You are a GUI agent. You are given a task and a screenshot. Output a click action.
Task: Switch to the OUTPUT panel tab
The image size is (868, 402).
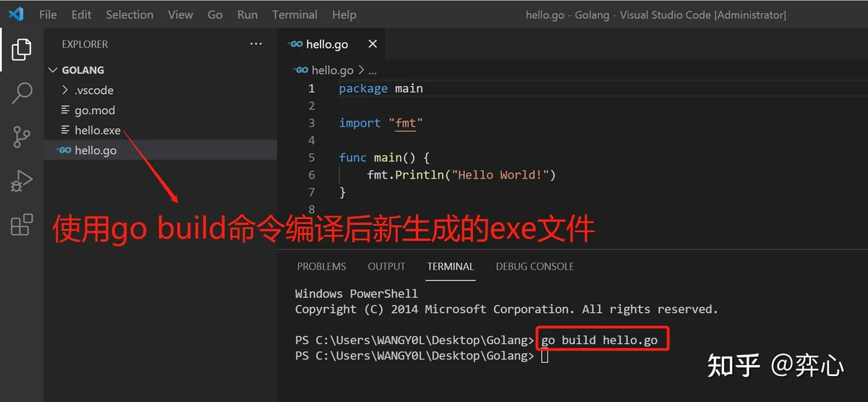386,266
